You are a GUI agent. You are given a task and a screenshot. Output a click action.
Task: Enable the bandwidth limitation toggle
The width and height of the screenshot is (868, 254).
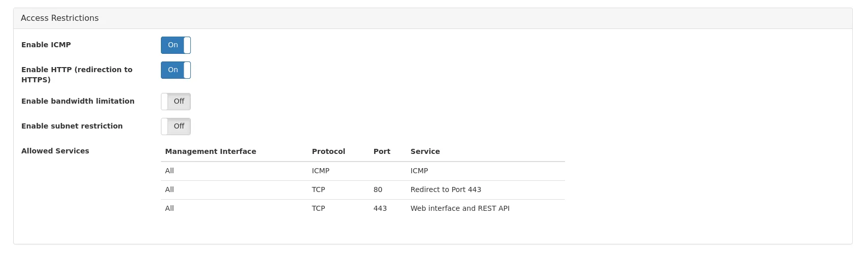tap(176, 102)
